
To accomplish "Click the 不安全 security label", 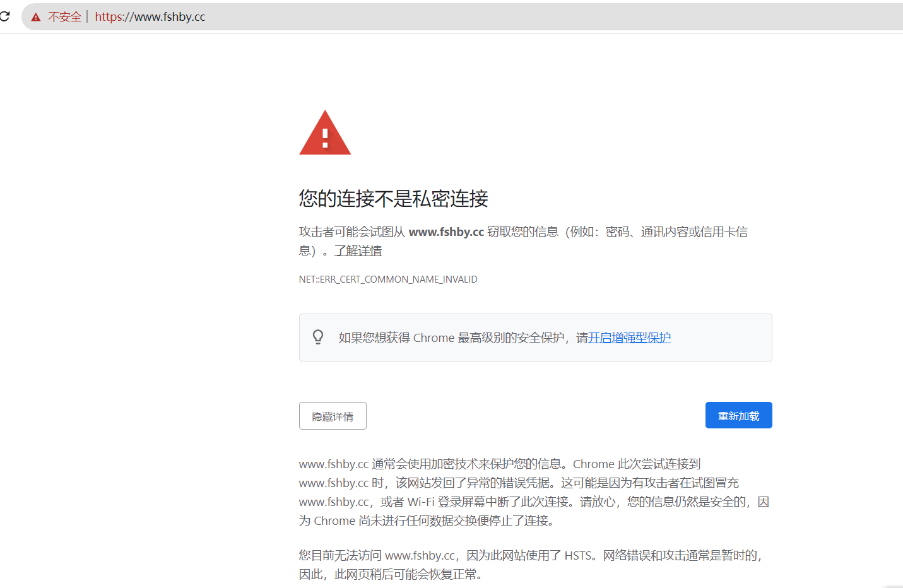I will (x=64, y=17).
